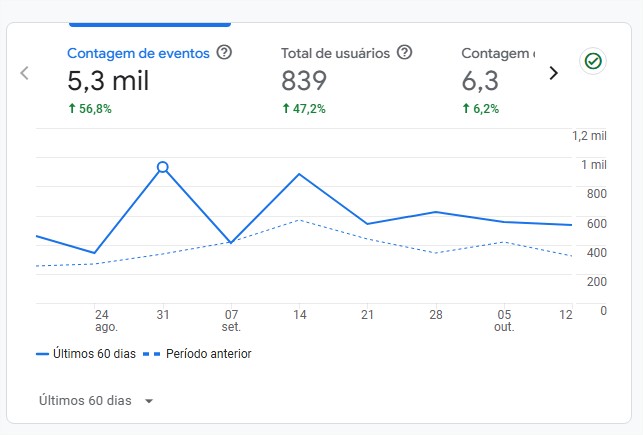Click the Período anterior legend label

coord(208,354)
